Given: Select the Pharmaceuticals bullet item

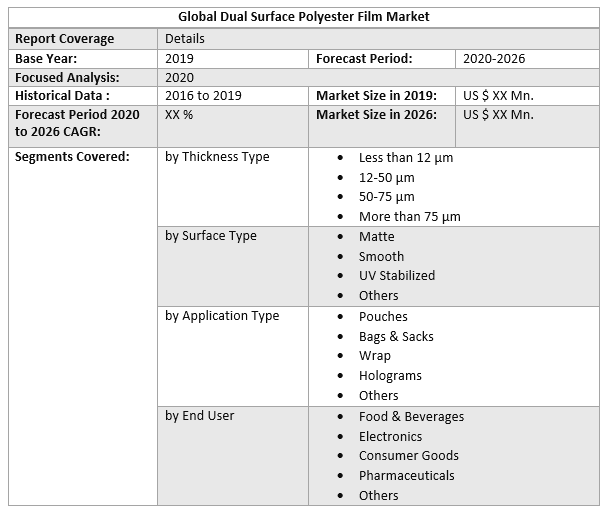Looking at the screenshot, I should 406,475.
